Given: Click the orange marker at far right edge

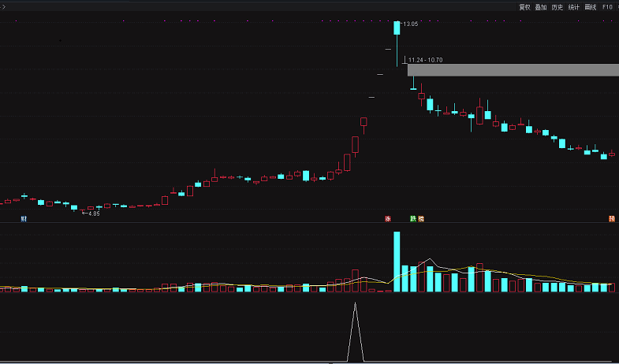Looking at the screenshot, I should coord(612,219).
